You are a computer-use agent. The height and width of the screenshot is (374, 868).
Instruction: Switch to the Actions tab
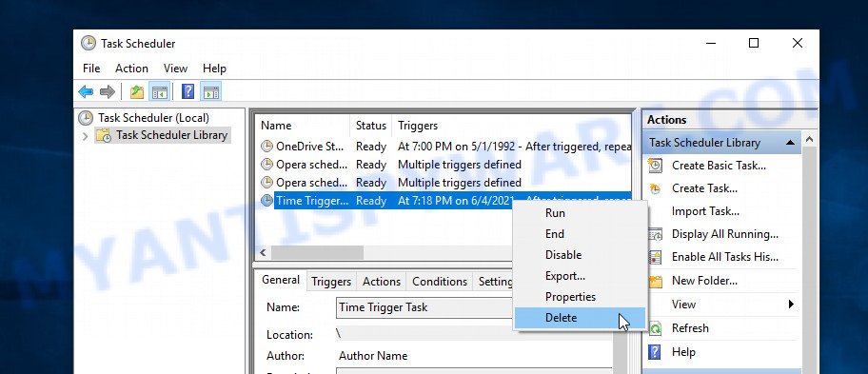pyautogui.click(x=382, y=282)
